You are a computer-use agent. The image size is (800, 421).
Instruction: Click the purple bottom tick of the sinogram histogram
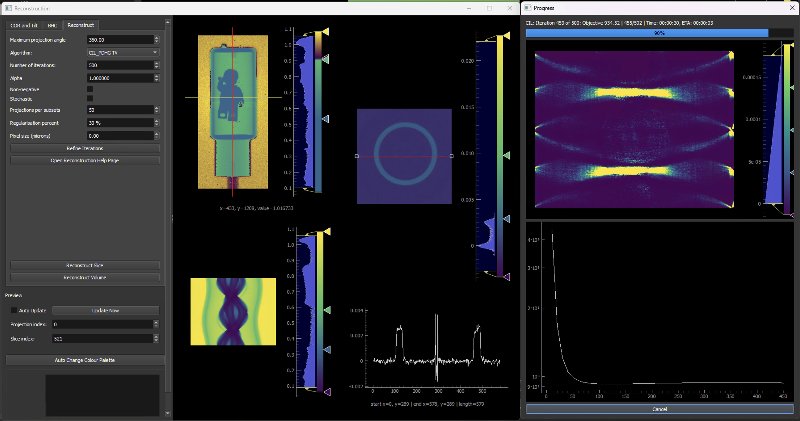click(x=327, y=392)
